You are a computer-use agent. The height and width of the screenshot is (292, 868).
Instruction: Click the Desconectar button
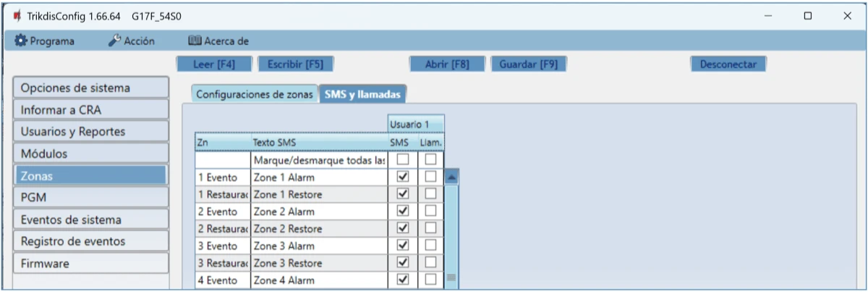[728, 64]
